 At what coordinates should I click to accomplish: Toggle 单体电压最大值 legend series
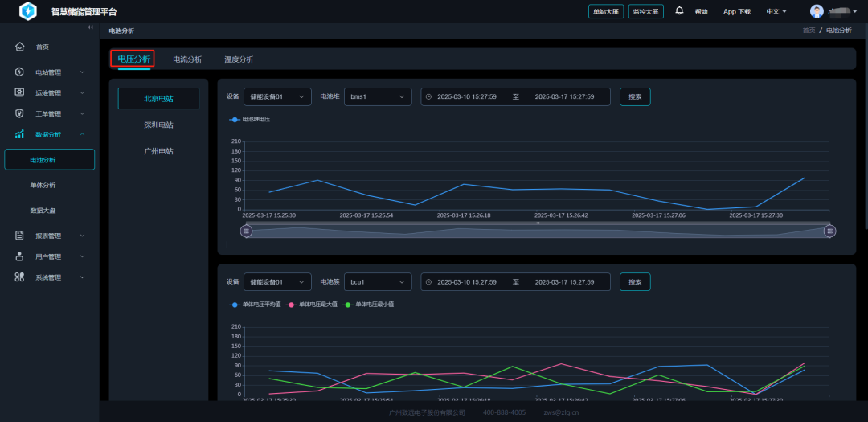tap(312, 304)
